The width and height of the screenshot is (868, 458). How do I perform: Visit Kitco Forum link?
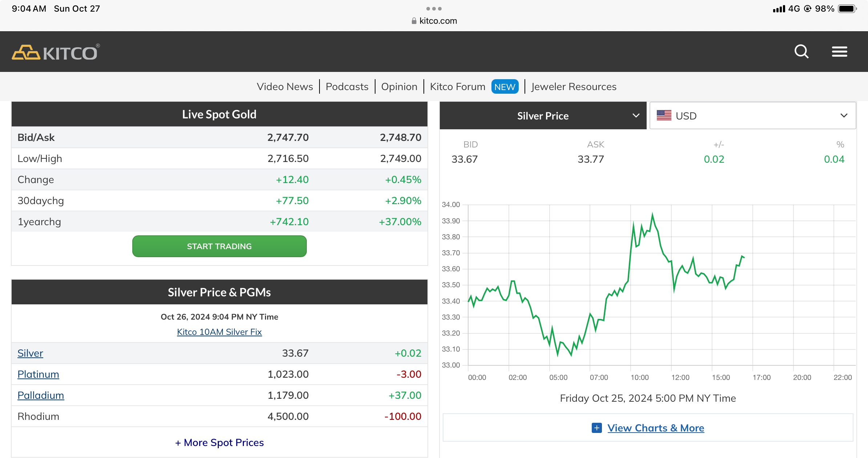click(x=458, y=86)
